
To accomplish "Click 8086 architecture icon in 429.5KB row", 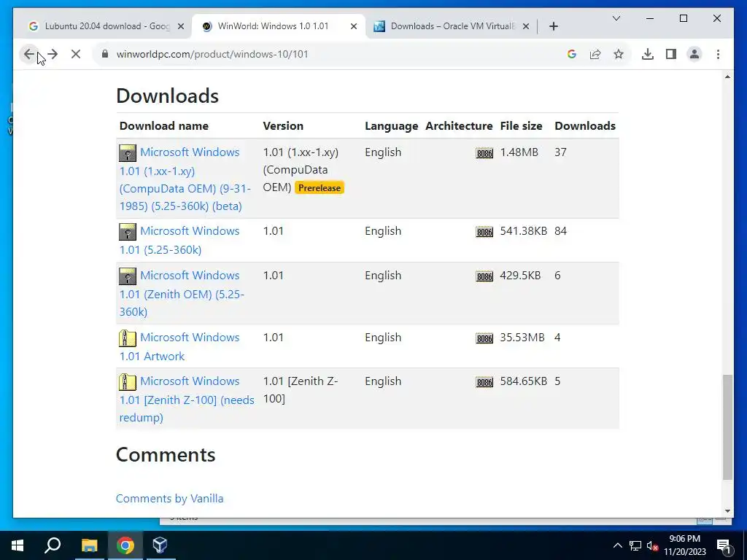I will click(484, 276).
